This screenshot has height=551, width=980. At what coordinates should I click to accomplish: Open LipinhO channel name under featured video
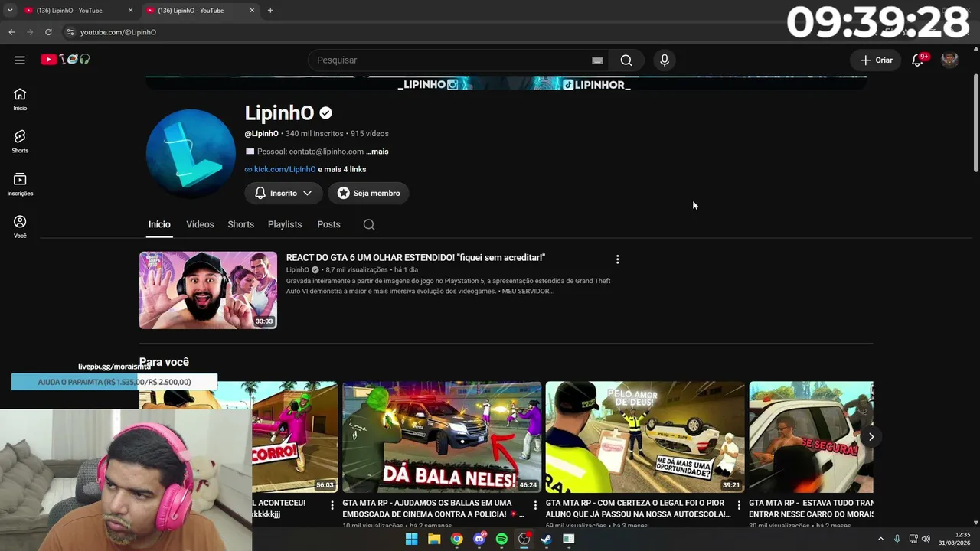pos(298,269)
